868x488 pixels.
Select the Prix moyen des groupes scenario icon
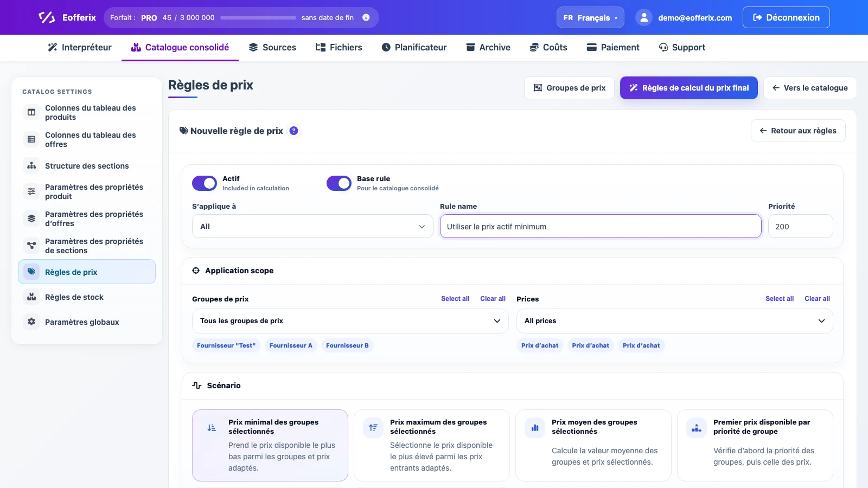point(535,428)
